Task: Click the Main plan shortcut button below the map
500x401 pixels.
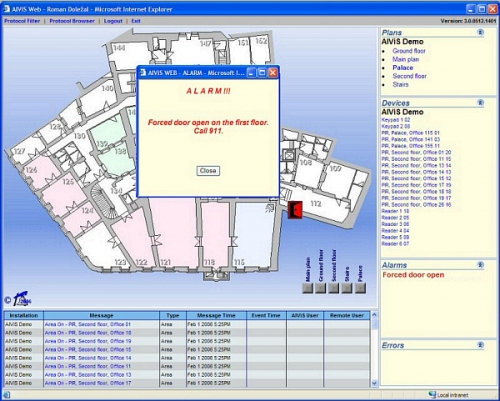Action: tap(307, 288)
